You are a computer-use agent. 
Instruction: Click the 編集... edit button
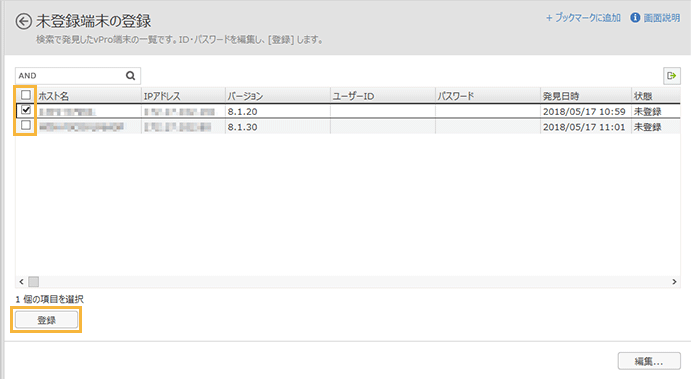649,361
